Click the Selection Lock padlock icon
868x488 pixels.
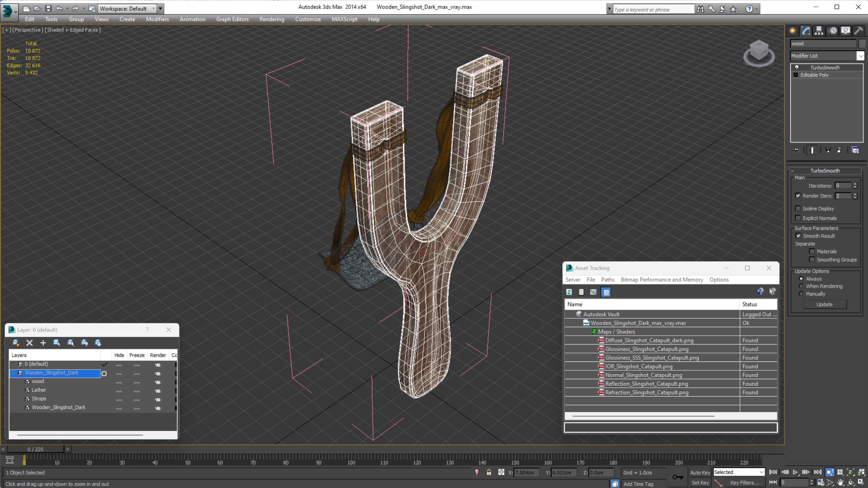[489, 472]
